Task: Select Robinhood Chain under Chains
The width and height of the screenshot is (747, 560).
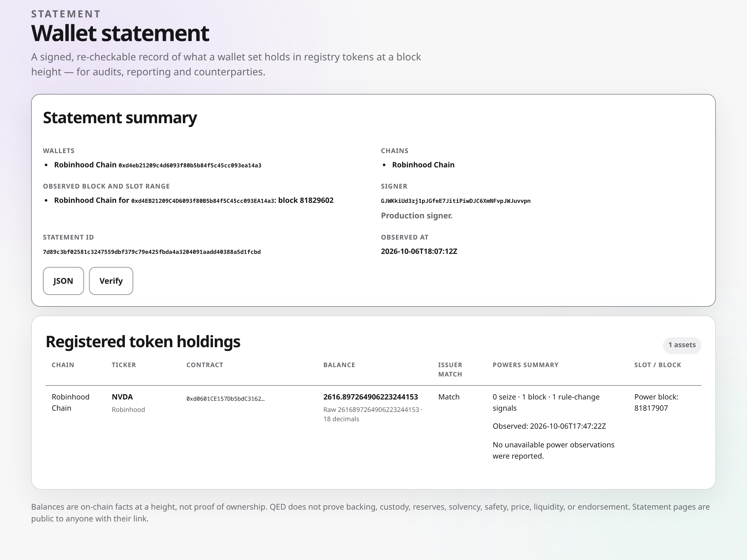Action: pyautogui.click(x=423, y=165)
